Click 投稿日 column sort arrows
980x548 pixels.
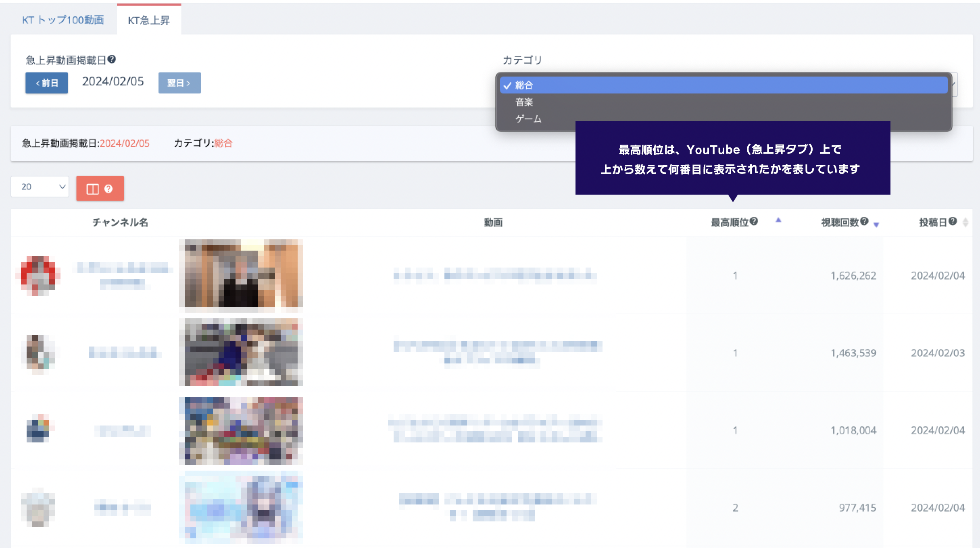pyautogui.click(x=965, y=222)
